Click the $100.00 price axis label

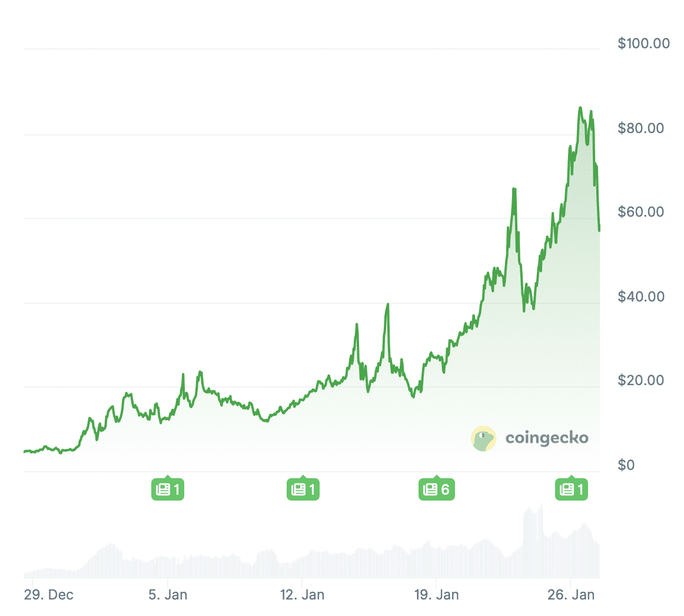pos(643,44)
